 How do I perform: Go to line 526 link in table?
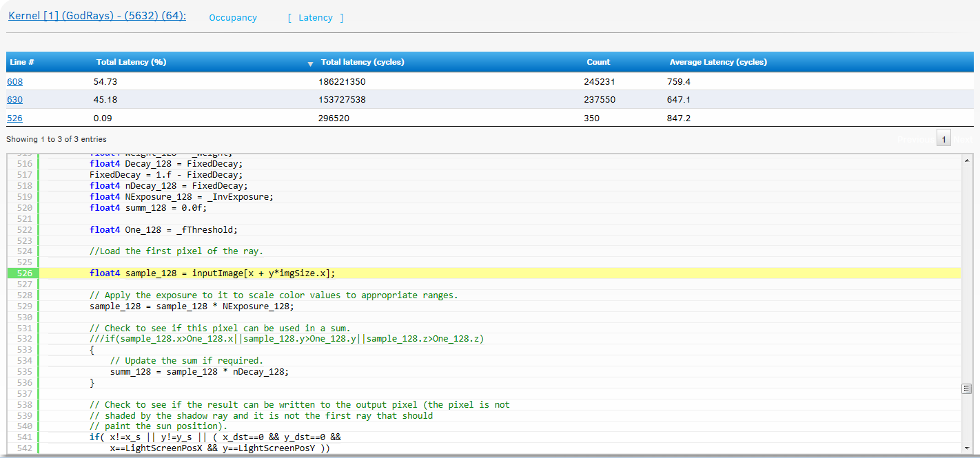[14, 118]
